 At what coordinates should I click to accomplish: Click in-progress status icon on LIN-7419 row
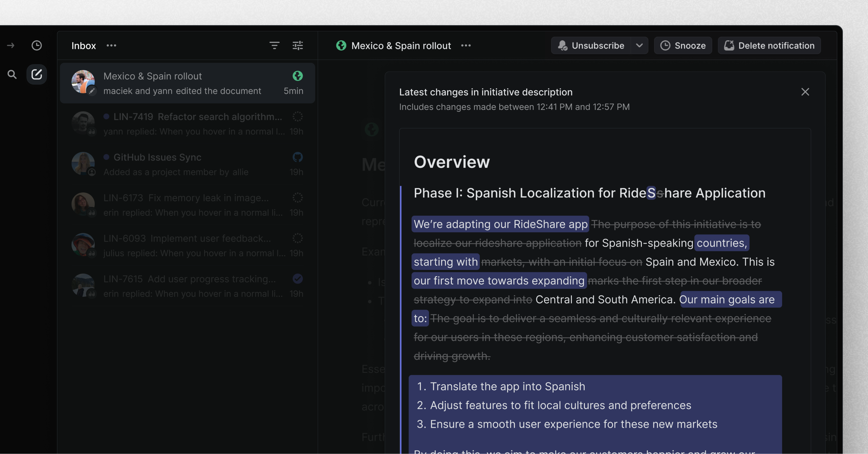(297, 117)
